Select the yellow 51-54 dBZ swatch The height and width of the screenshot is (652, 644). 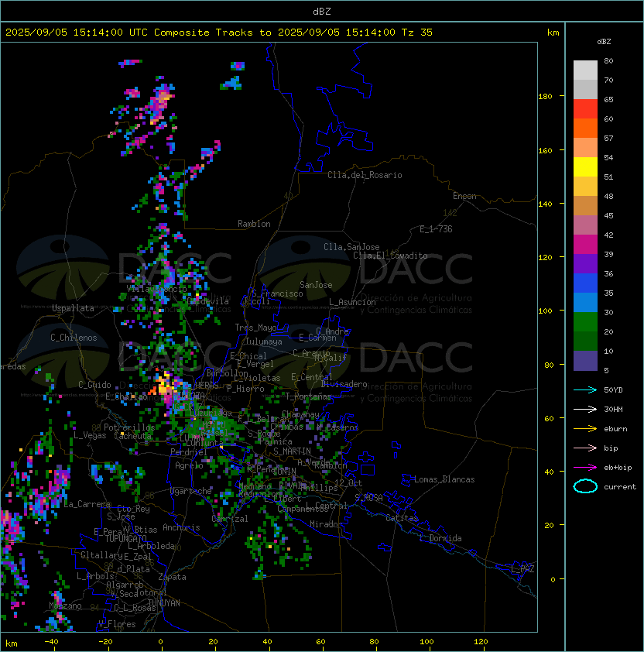pyautogui.click(x=585, y=166)
